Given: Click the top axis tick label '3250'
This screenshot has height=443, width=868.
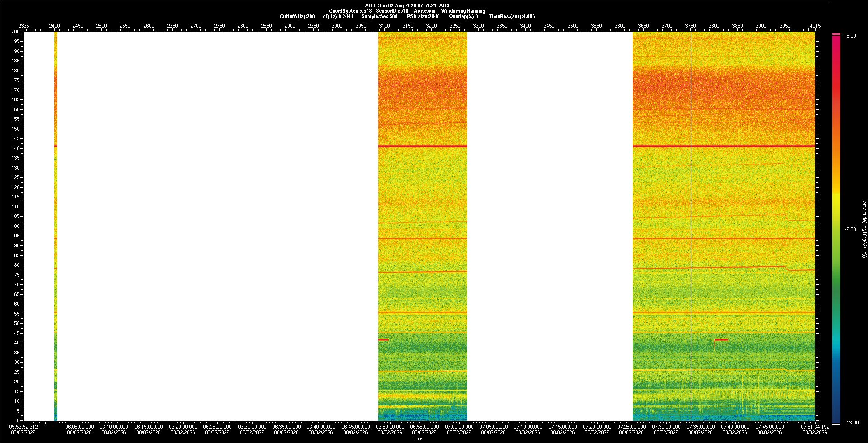Looking at the screenshot, I should point(455,26).
